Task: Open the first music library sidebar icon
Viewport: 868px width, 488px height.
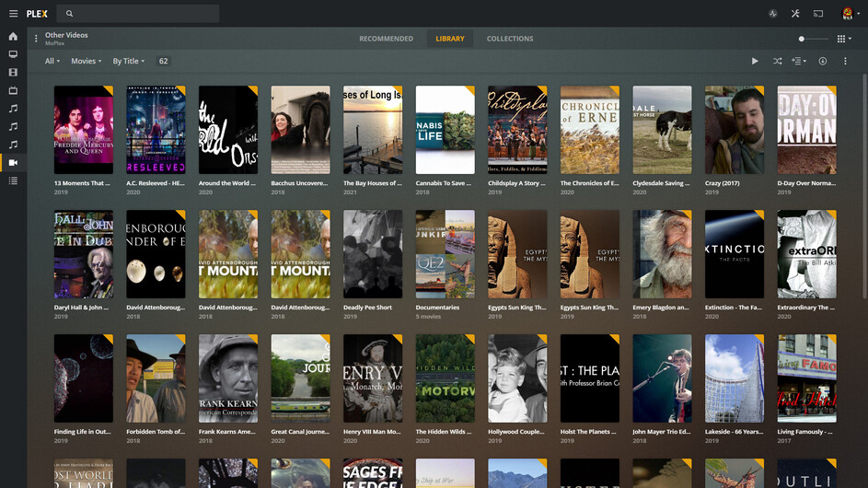Action: point(13,109)
